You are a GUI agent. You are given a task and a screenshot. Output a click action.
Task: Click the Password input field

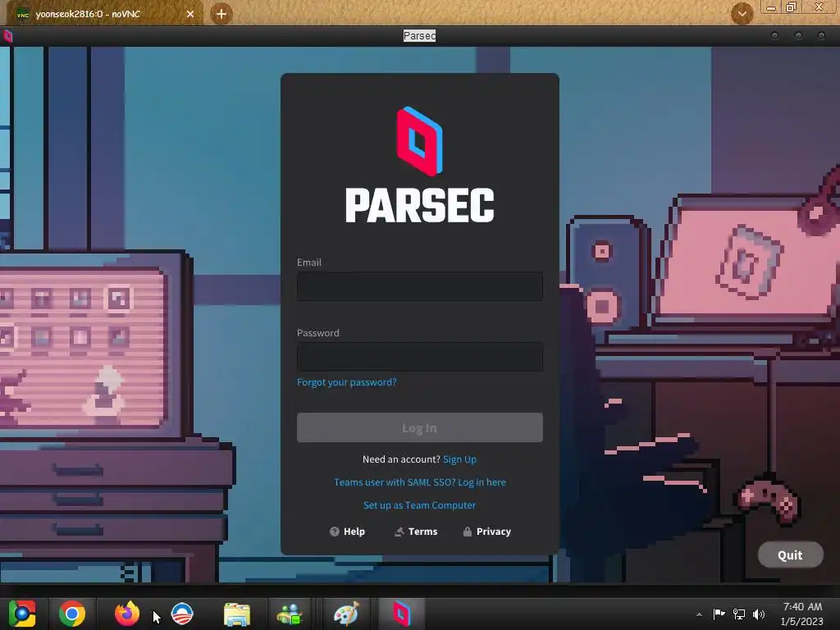point(419,357)
